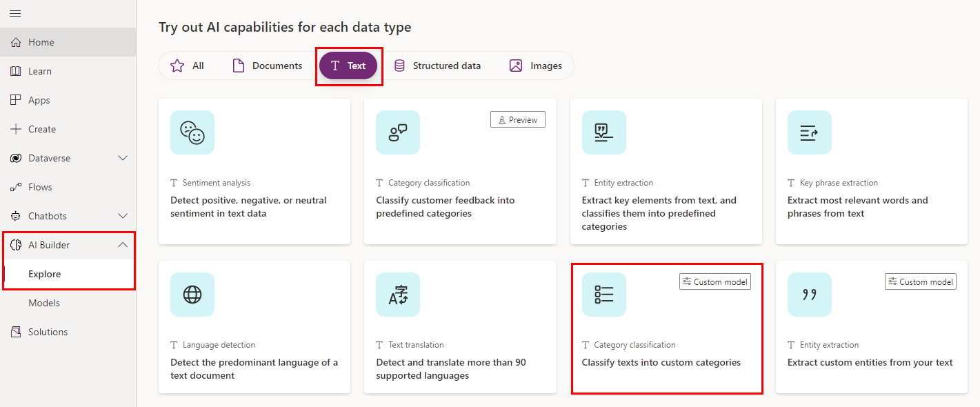The height and width of the screenshot is (407, 980).
Task: Click the feedback category classification icon
Action: [398, 132]
